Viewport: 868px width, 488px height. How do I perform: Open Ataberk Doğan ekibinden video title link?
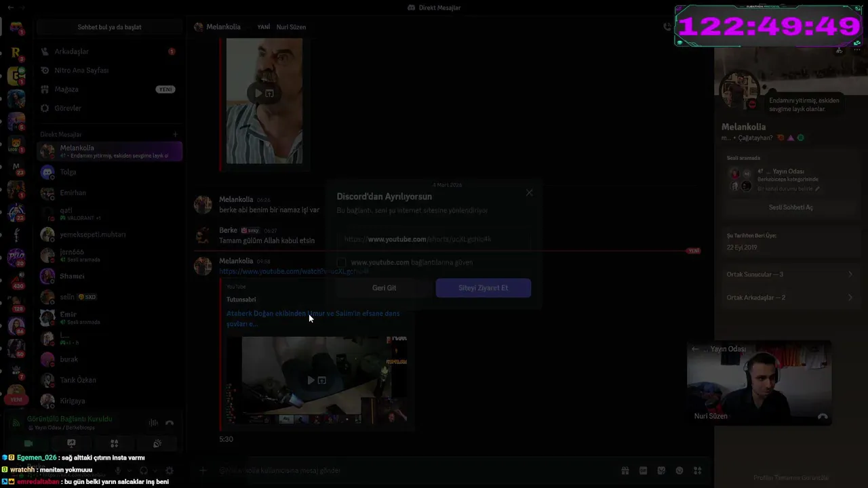313,319
